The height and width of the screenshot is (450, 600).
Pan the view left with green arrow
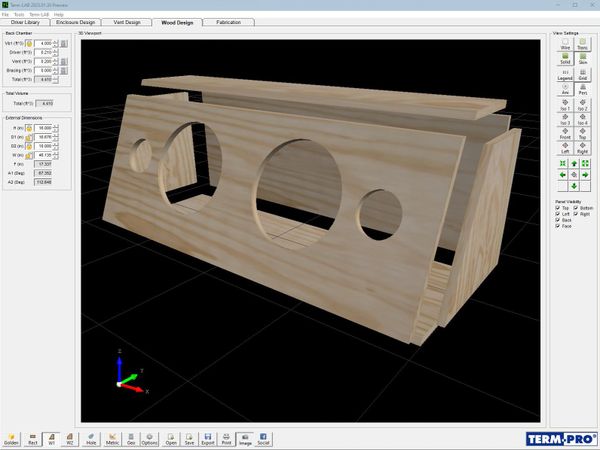[562, 175]
